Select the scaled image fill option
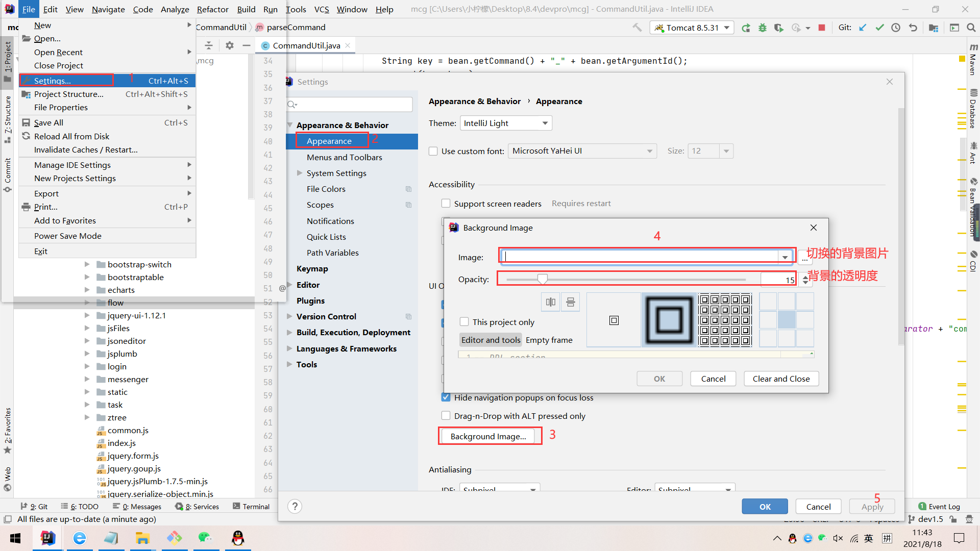Screen dimensions: 980x551 (669, 320)
